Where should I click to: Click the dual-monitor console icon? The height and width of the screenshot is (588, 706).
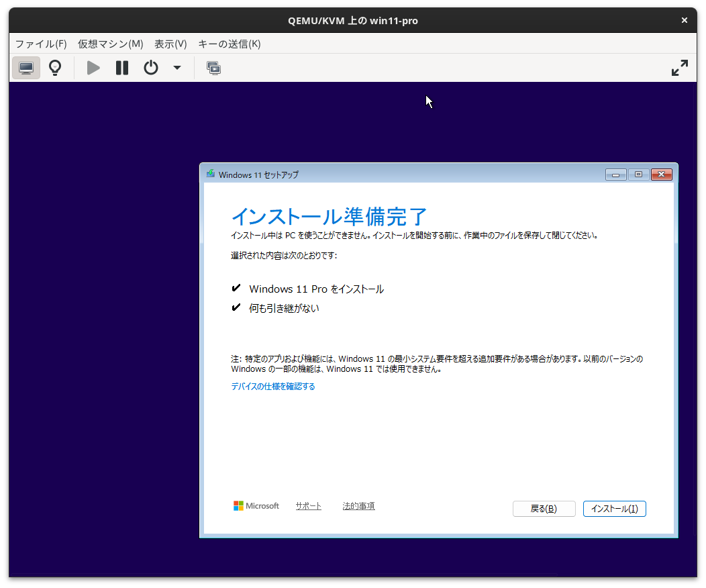pyautogui.click(x=213, y=68)
